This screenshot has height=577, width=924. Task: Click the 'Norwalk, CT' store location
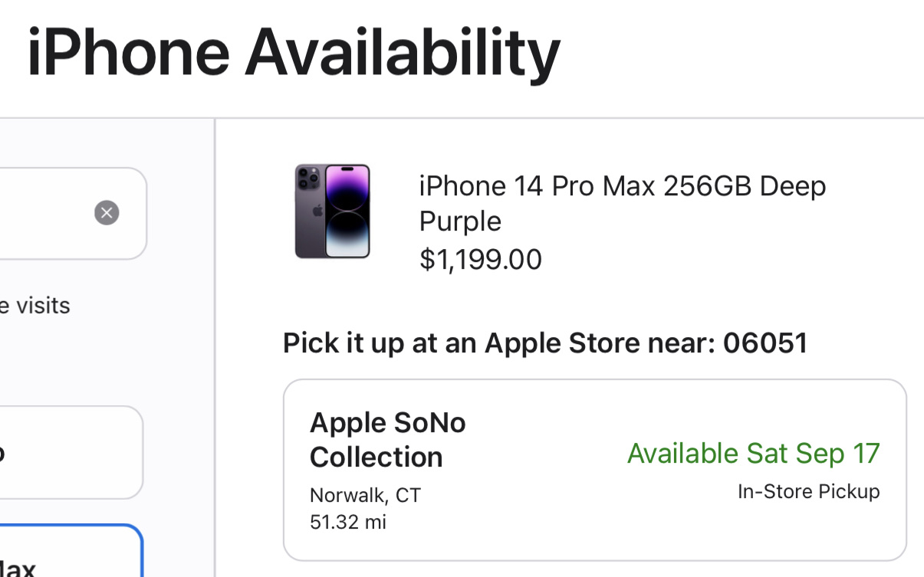click(365, 495)
